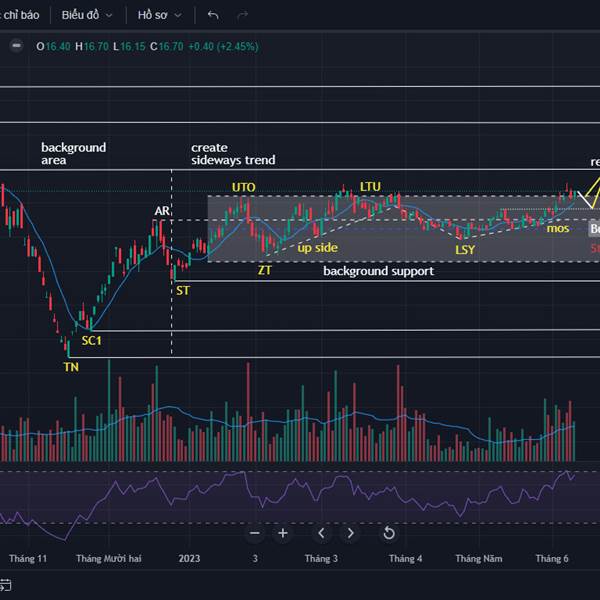Select the 'LSY' annotation label
The image size is (600, 600).
(465, 250)
